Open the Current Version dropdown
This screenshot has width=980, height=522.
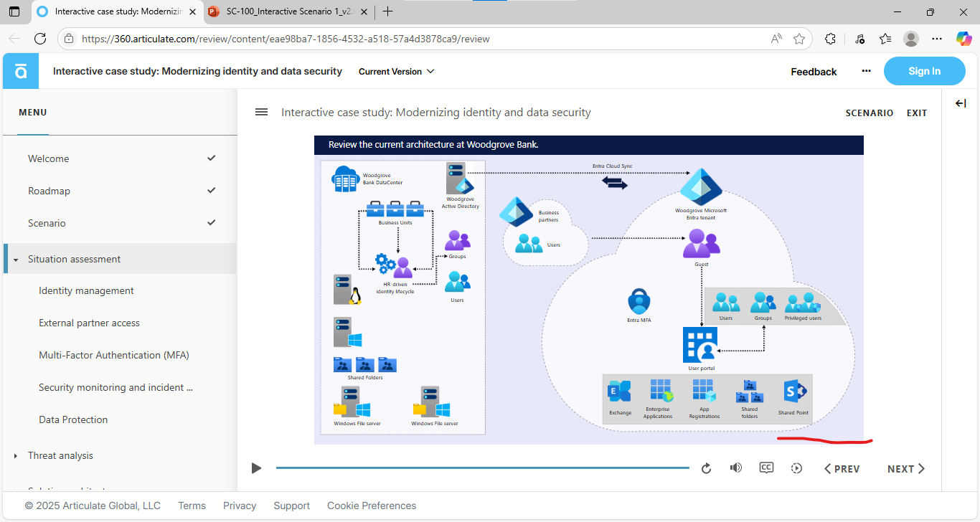(x=397, y=72)
